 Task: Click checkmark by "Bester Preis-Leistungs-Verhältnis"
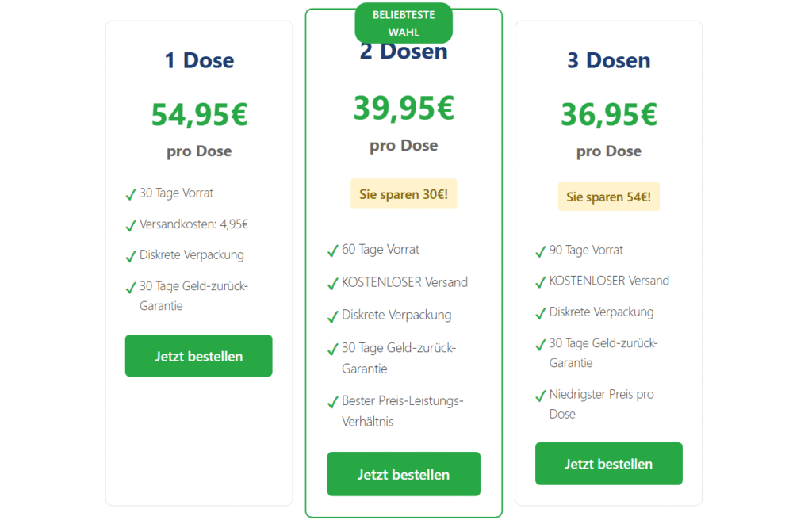tap(333, 403)
